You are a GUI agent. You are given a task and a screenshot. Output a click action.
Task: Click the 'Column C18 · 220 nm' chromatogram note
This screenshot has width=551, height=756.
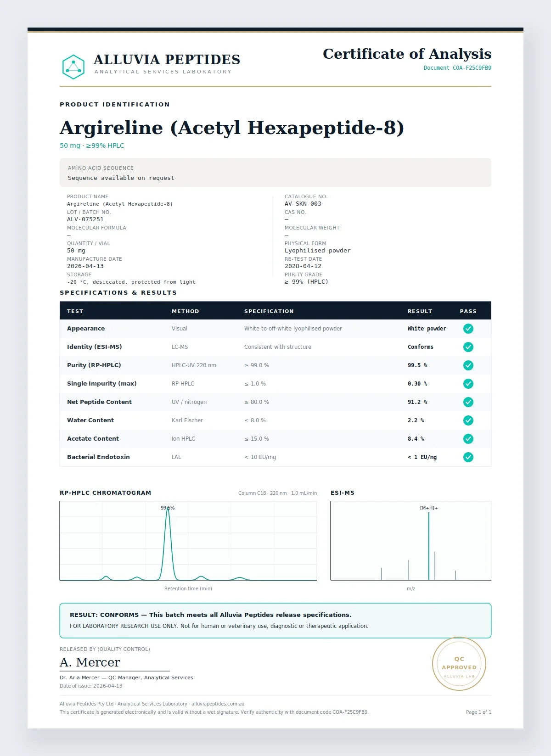coord(277,493)
